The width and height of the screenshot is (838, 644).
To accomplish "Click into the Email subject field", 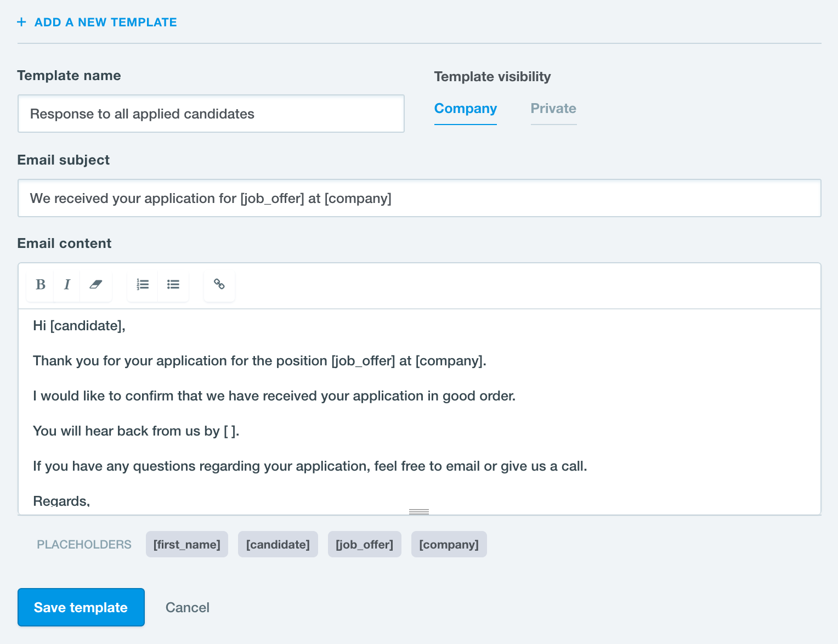I will tap(419, 199).
